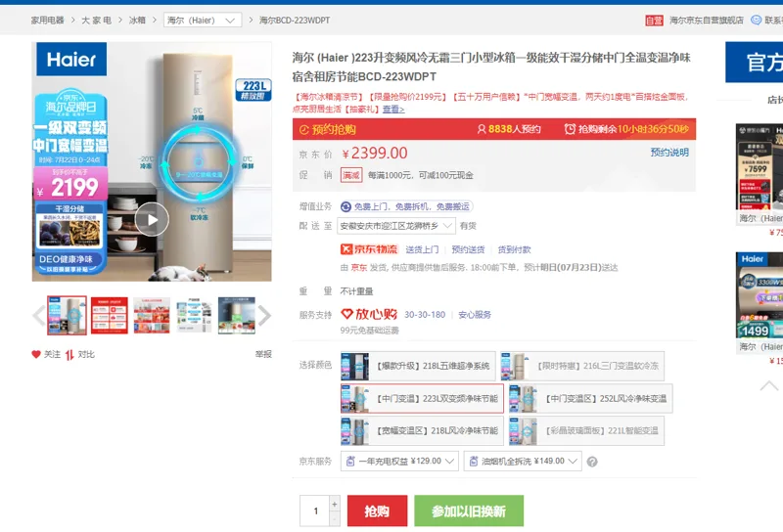Click the 满减 promotion tag
Screen dimensions: 783x532
coord(351,175)
